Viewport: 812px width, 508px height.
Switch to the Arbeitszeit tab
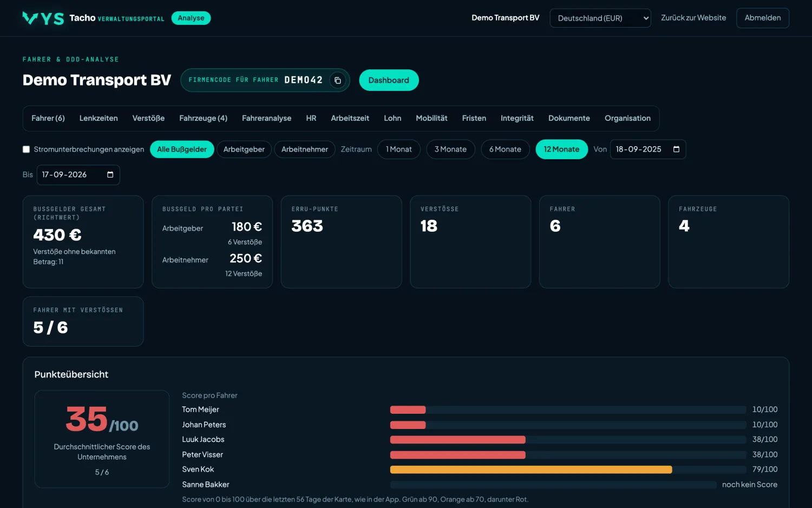[350, 118]
